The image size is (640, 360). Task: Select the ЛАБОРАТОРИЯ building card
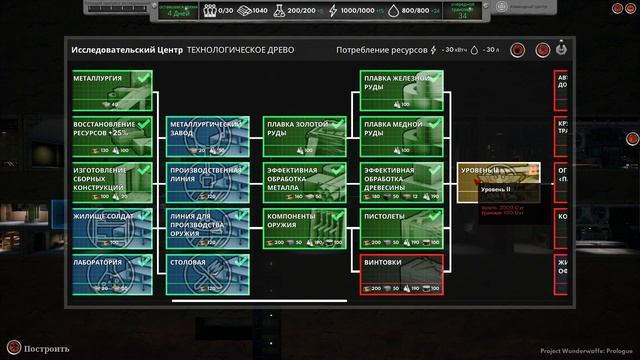(112, 275)
